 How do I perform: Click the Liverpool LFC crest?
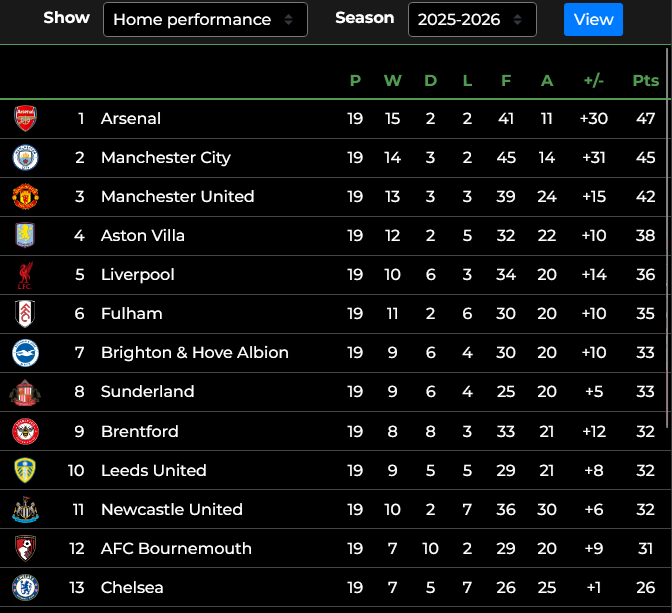[x=25, y=275]
